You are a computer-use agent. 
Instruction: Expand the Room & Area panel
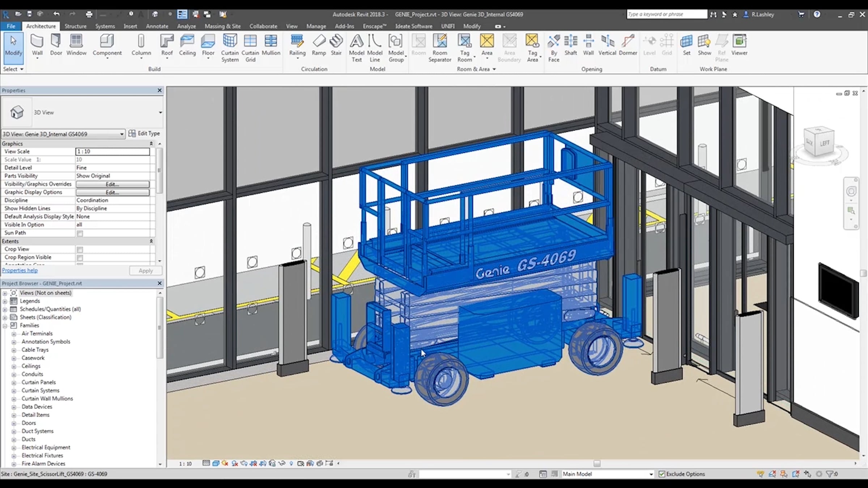[x=476, y=69]
